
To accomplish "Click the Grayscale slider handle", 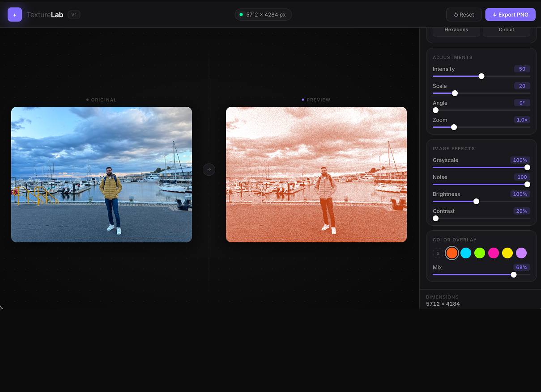I will point(527,168).
